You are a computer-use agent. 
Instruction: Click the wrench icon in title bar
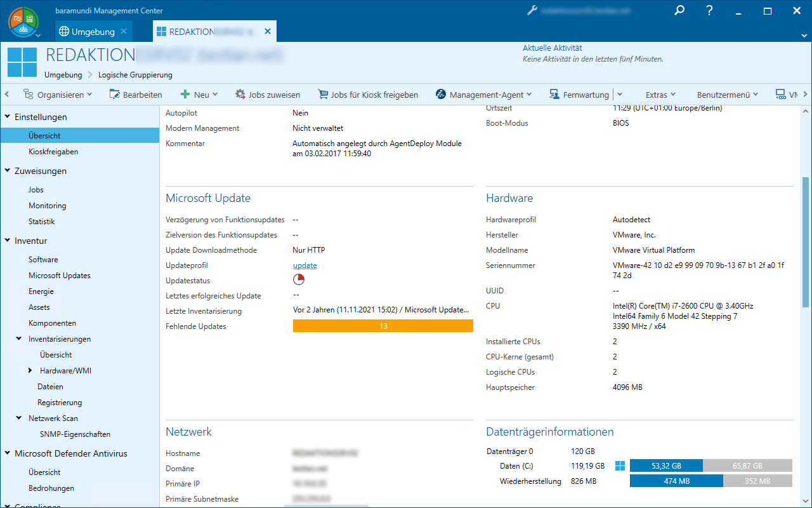point(532,11)
